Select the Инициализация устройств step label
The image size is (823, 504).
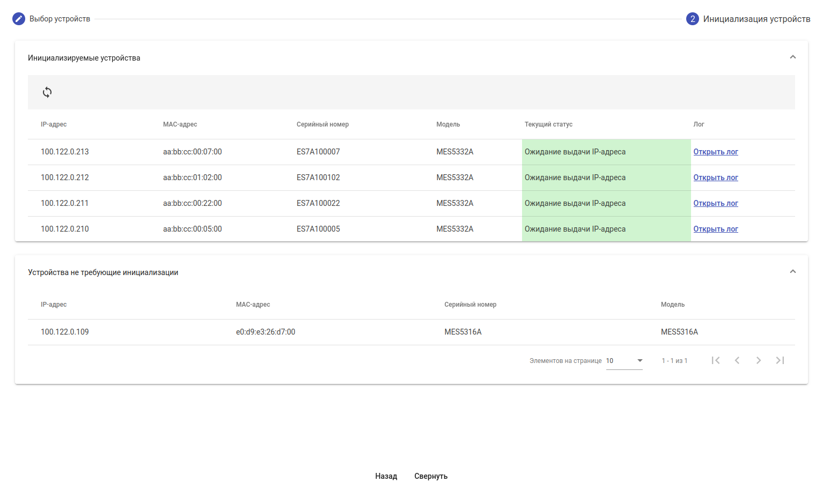click(756, 19)
